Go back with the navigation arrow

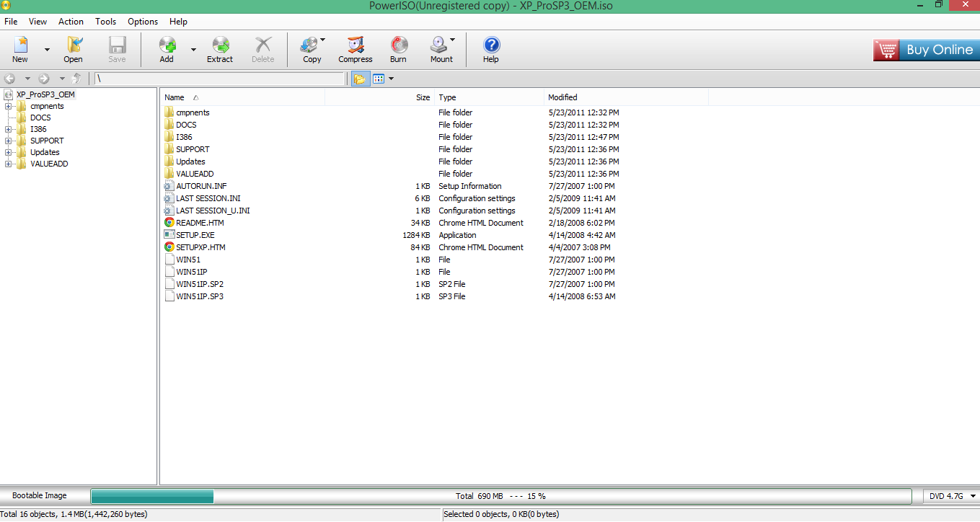click(x=10, y=79)
